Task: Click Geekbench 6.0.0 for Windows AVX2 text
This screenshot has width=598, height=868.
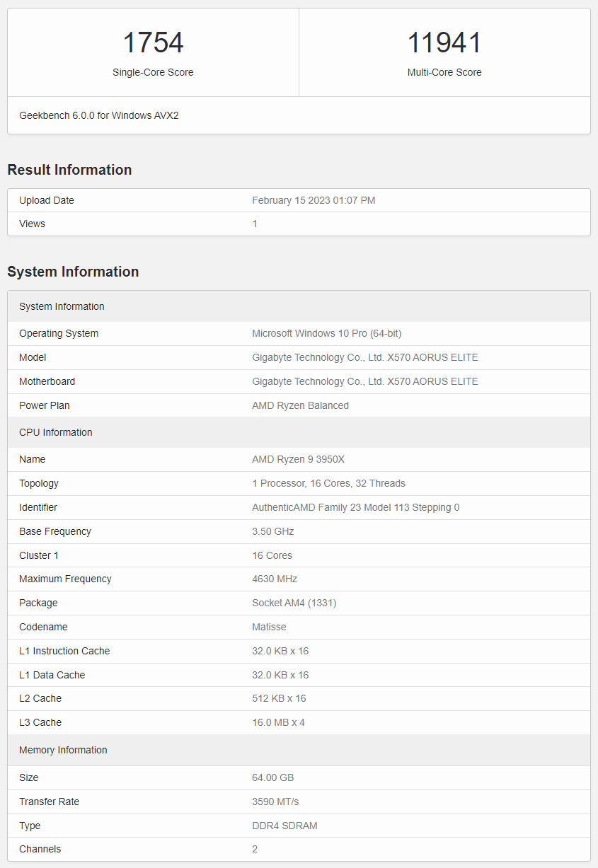Action: point(99,115)
